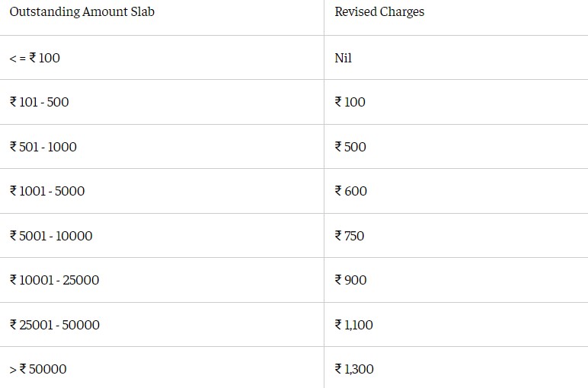Image resolution: width=588 pixels, height=388 pixels.
Task: Select the '₹ 25001 - 50000' slab cell
Action: [x=55, y=325]
